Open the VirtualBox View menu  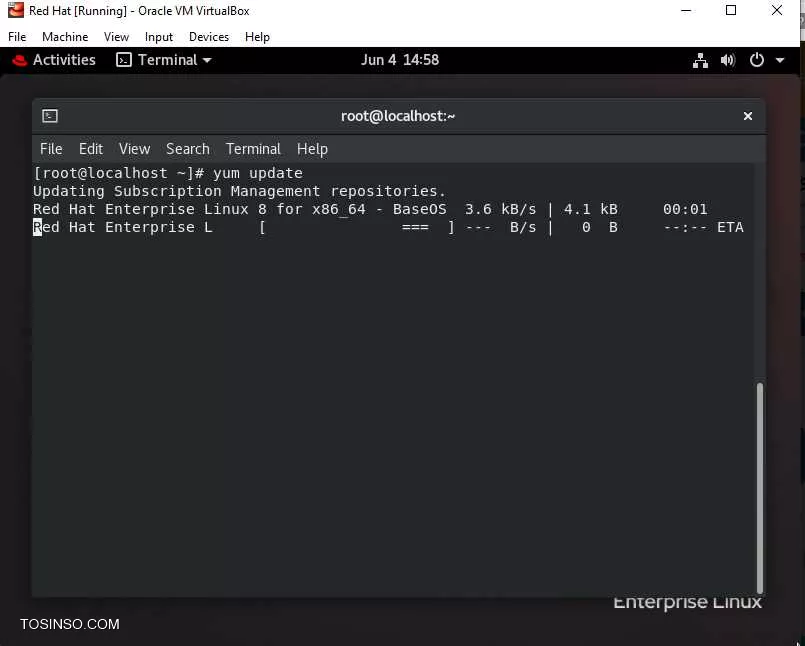click(117, 37)
